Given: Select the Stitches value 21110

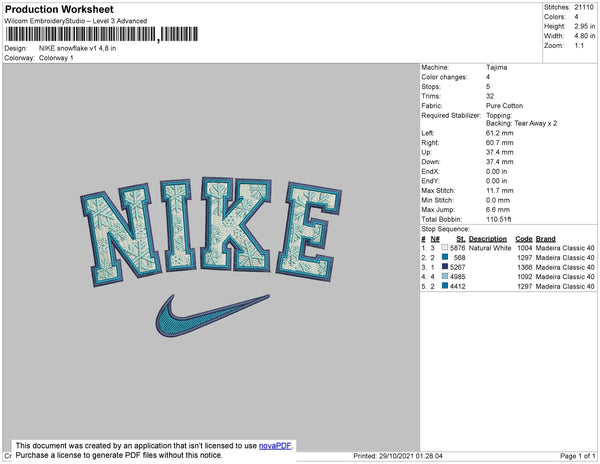Looking at the screenshot, I should (x=584, y=7).
